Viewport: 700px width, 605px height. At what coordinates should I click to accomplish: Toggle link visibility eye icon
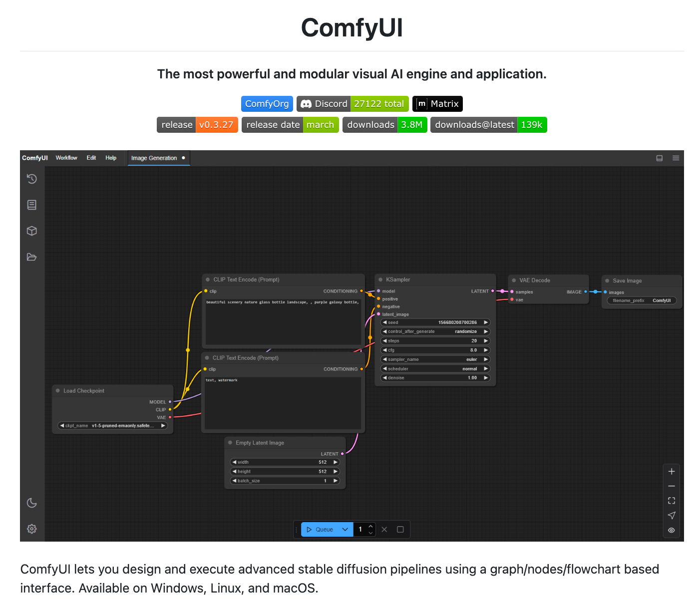(x=672, y=530)
